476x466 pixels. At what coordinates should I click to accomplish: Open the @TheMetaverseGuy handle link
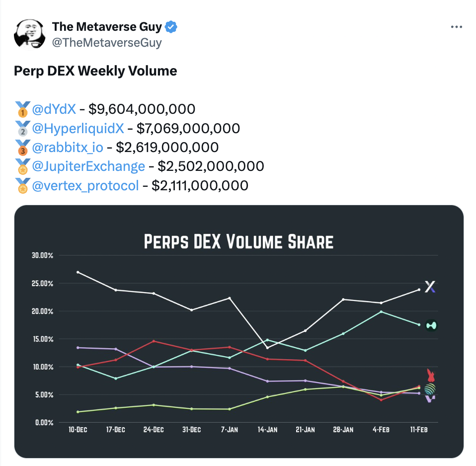[x=107, y=43]
